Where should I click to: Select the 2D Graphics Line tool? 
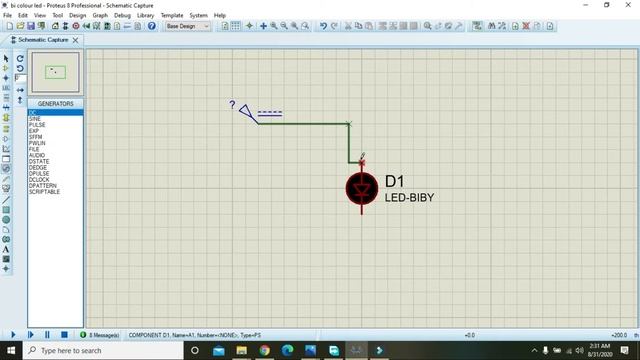(6, 200)
